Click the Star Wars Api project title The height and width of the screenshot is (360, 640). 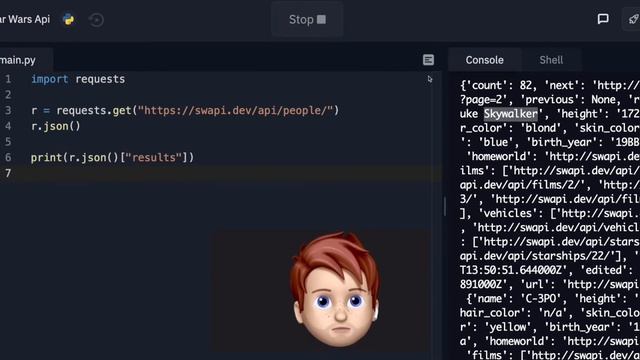pos(24,19)
